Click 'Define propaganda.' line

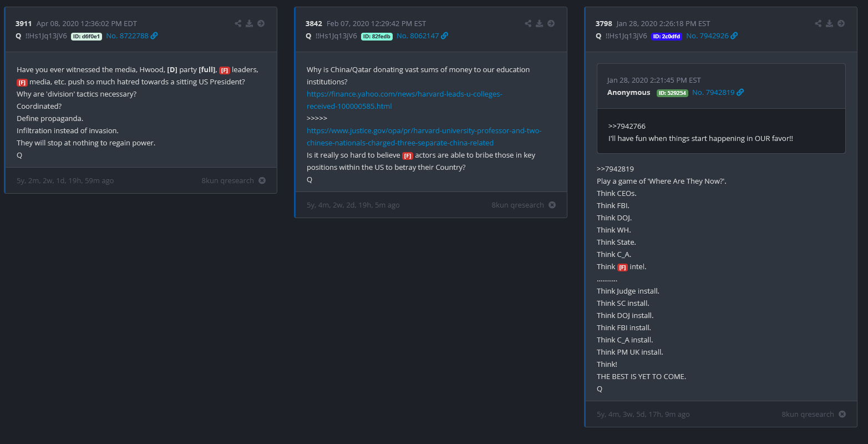pos(50,118)
